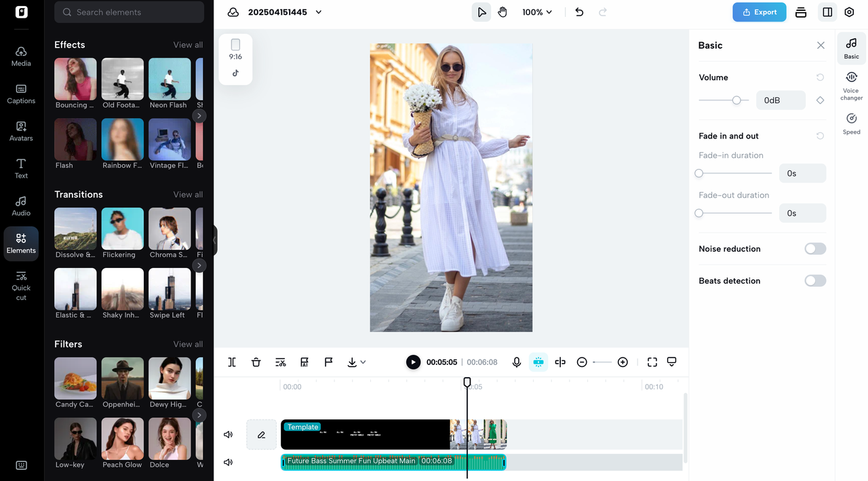Reset the Fade in and out setting

820,136
